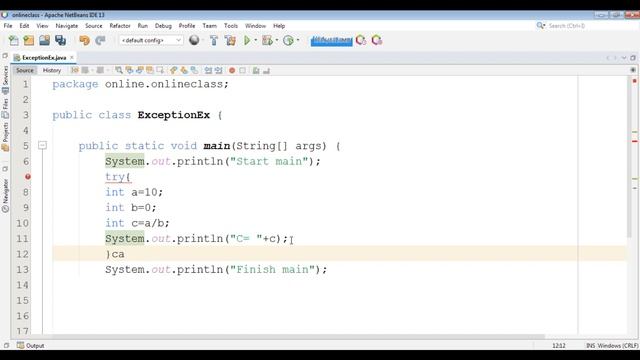This screenshot has height=360, width=640.
Task: Click Windows (CRLF) line ending in status bar
Action: click(618, 346)
